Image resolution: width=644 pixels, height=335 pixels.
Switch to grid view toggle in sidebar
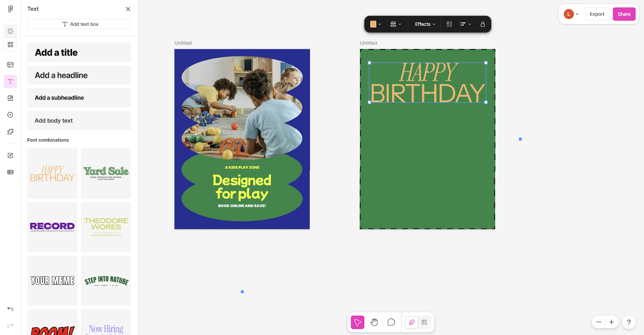pos(10,45)
